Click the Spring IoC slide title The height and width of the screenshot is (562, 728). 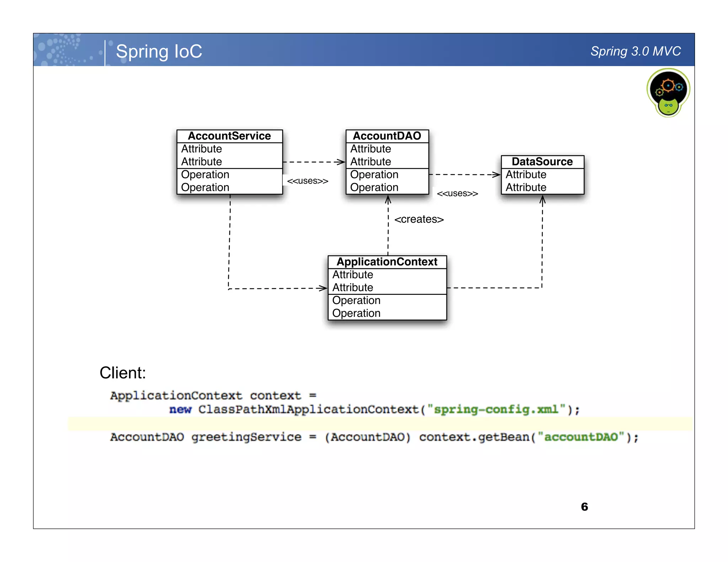(159, 52)
